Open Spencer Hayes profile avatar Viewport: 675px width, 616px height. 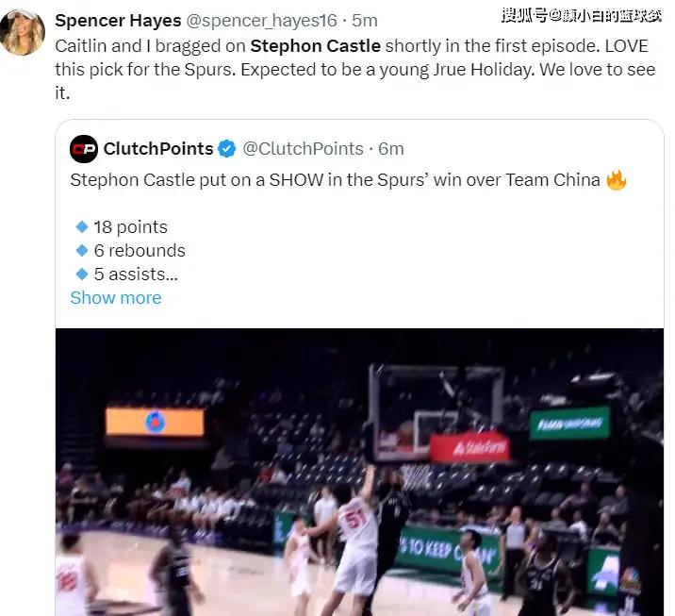22,32
